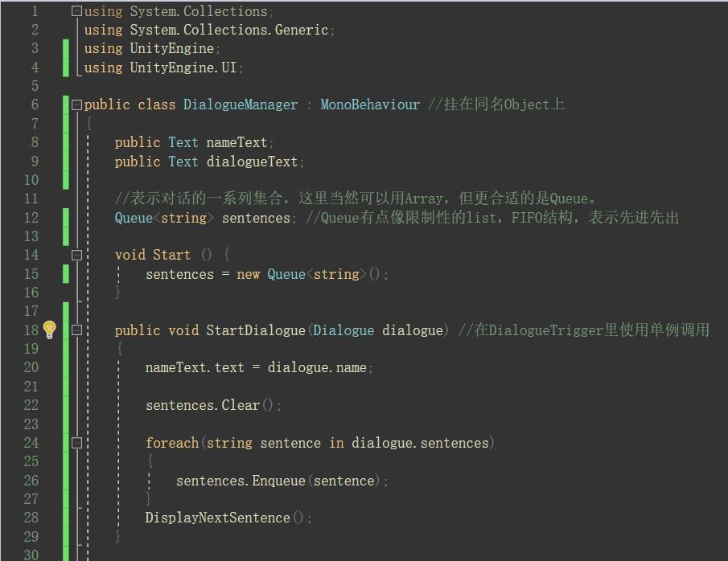
Task: Collapse the DialogueManager class block
Action: tap(76, 104)
